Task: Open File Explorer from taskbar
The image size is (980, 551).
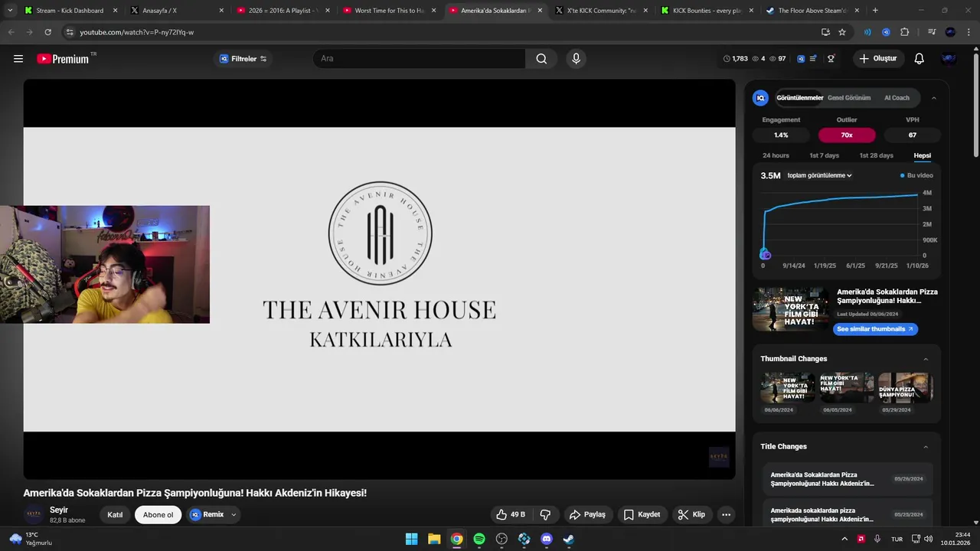Action: tap(434, 539)
